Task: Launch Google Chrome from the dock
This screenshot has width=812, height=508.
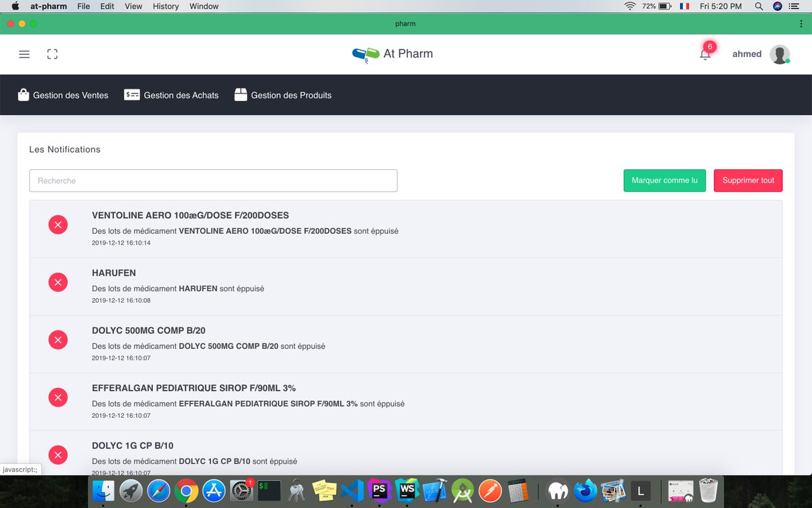Action: pos(186,490)
